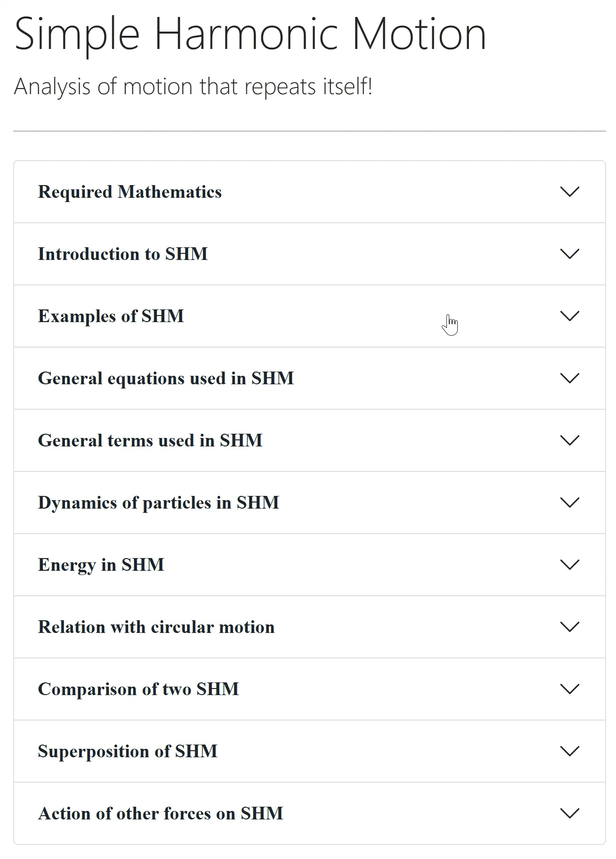Image resolution: width=616 pixels, height=859 pixels.
Task: Click chevron icon beside Introduction to SHM
Action: 569,254
